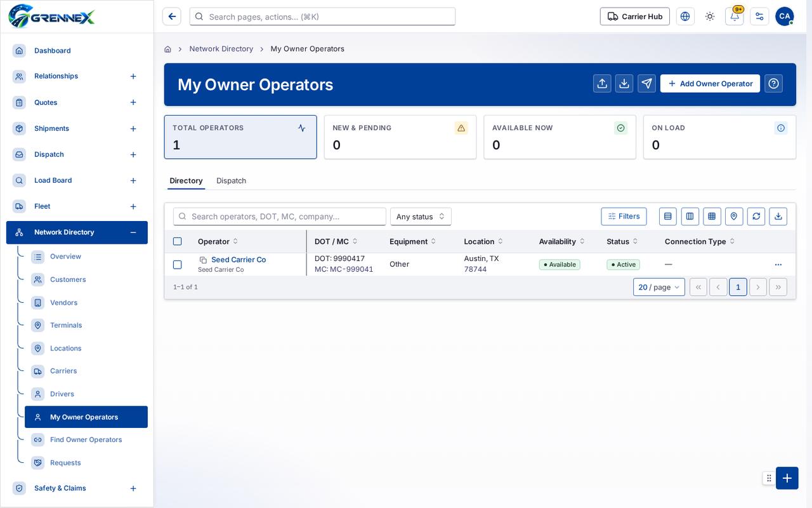The width and height of the screenshot is (812, 508).
Task: Open the settings sliders icon in the top bar
Action: 759,17
